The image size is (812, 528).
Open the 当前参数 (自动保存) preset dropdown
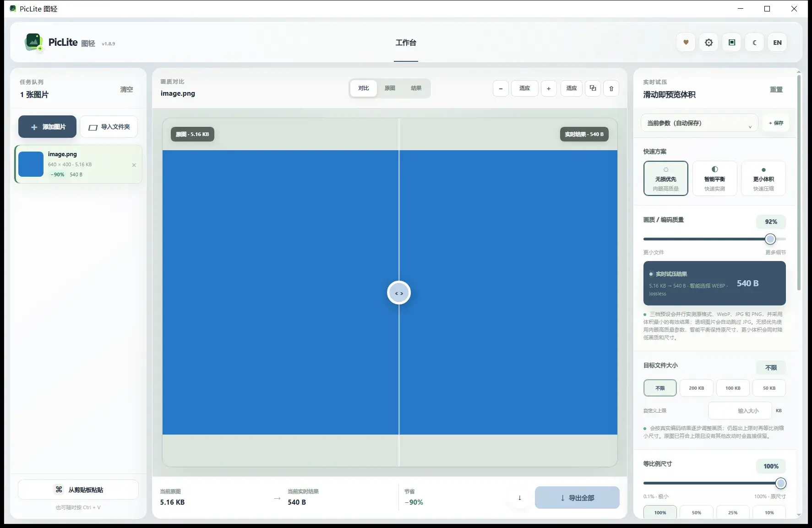coord(699,123)
